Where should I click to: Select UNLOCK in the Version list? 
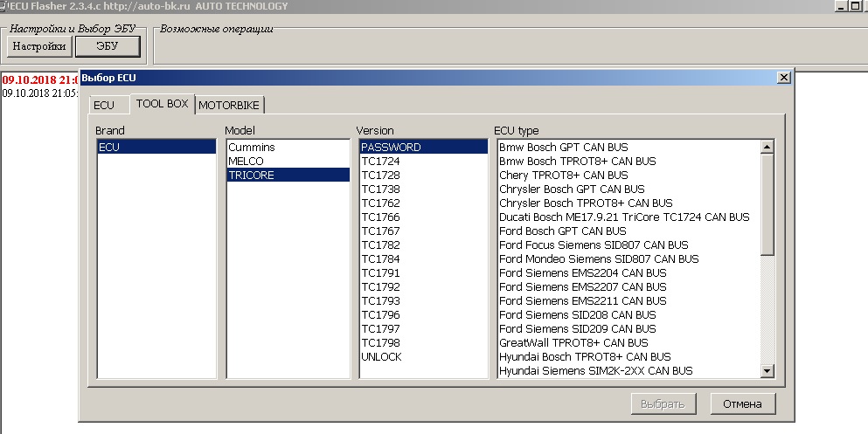point(423,356)
